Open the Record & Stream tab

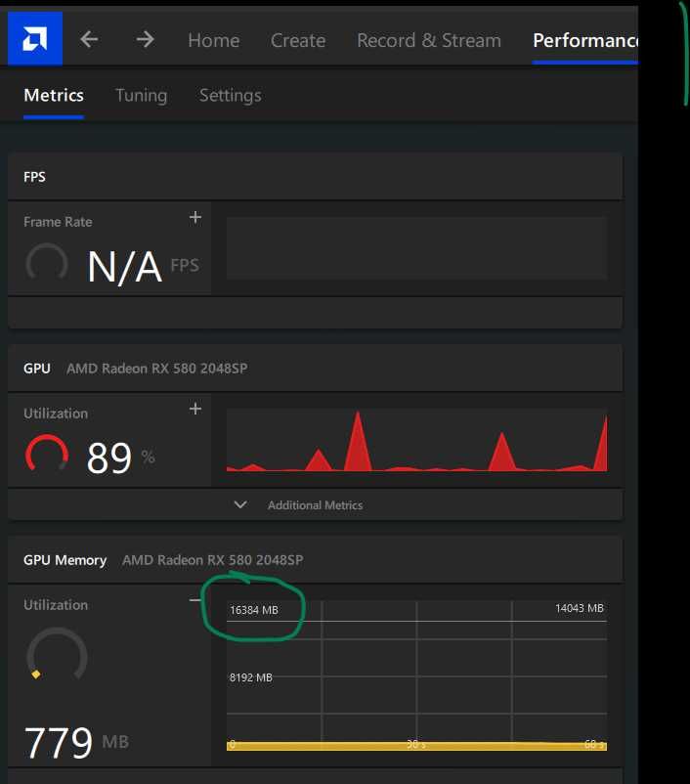tap(428, 40)
